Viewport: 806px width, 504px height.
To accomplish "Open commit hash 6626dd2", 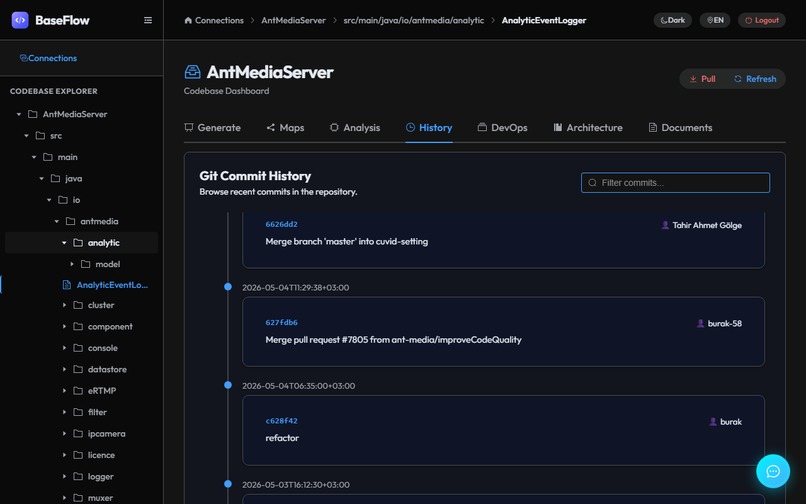I will point(281,224).
